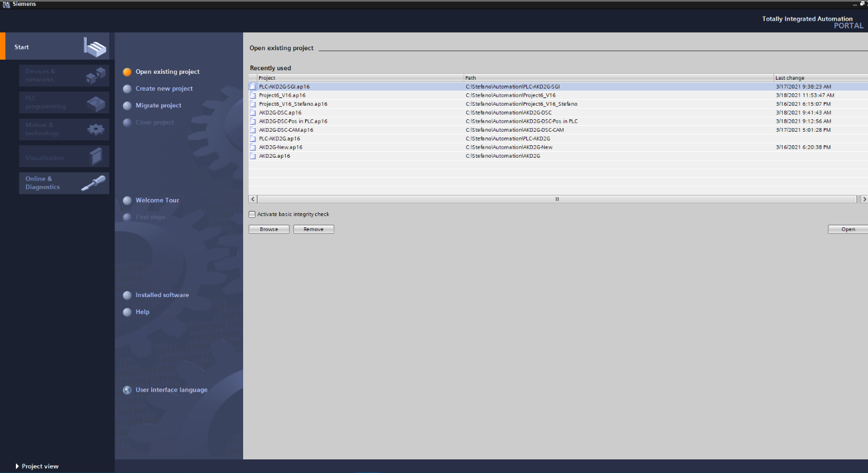Screen dimensions: 868x473
Task: Choose Open existing project
Action: (168, 72)
